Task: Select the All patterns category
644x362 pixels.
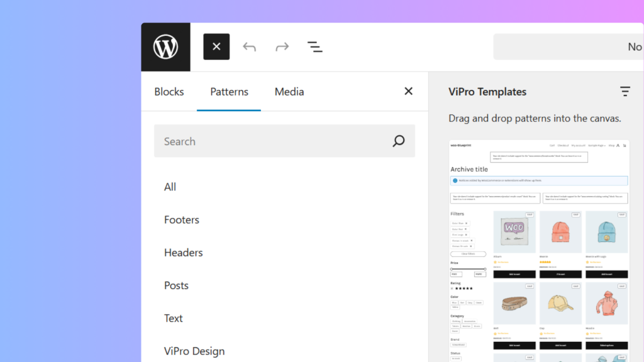Action: coord(170,187)
